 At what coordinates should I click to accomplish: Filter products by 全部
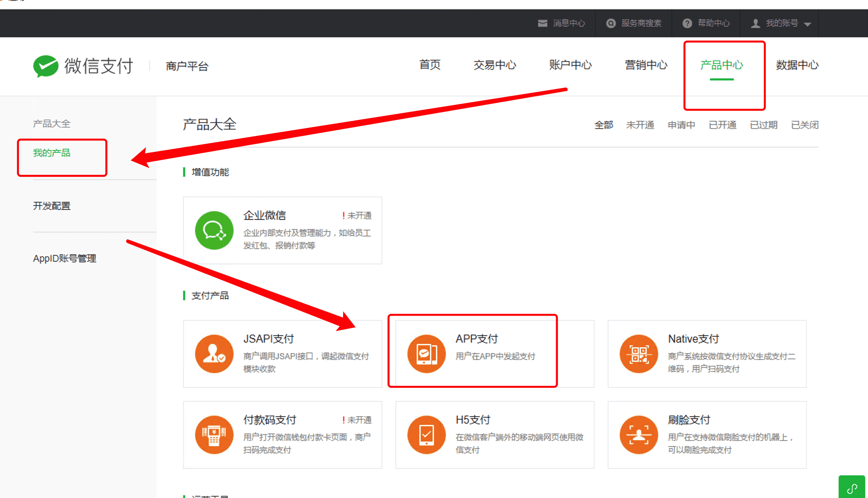point(604,125)
